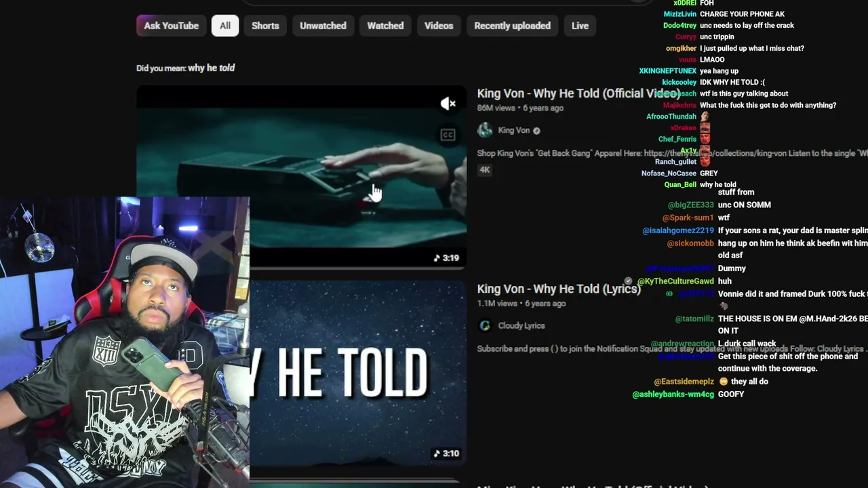Play the King Von official video thumbnail

click(301, 176)
